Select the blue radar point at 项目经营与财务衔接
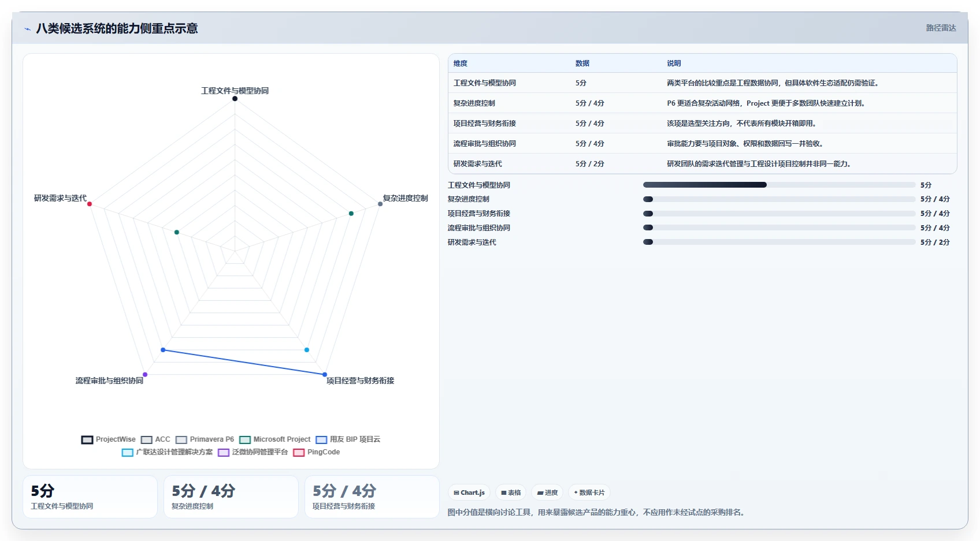 point(325,375)
